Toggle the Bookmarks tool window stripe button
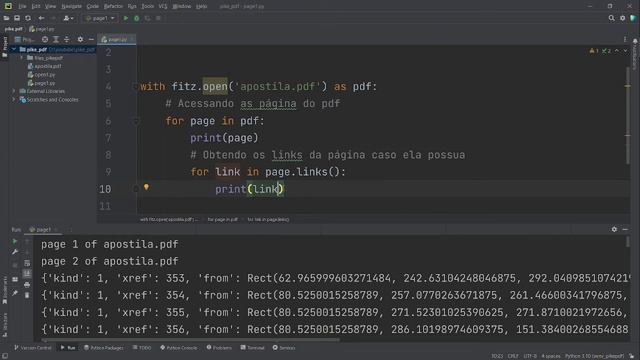 (4, 290)
